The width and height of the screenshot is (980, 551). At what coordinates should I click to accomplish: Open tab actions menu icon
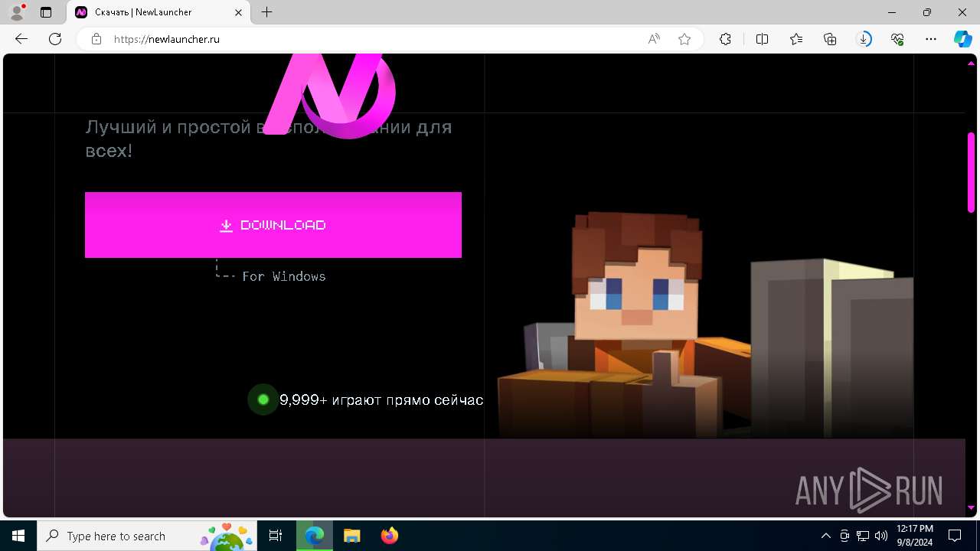46,12
